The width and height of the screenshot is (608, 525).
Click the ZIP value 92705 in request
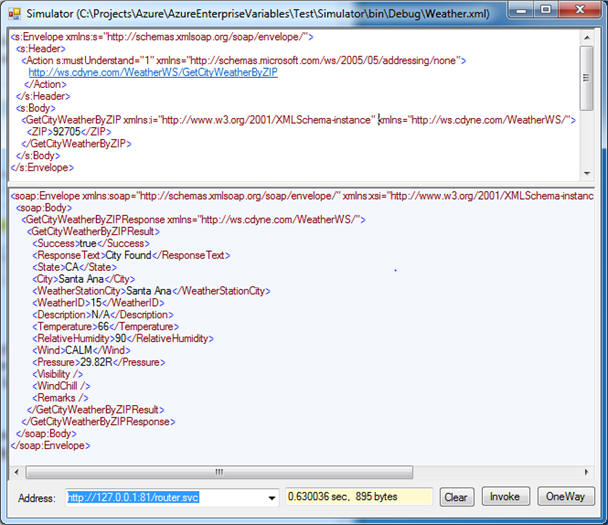67,131
